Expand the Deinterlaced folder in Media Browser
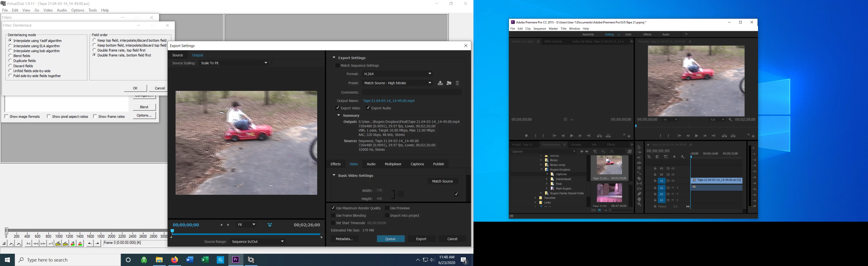868x266 pixels. 546,179
